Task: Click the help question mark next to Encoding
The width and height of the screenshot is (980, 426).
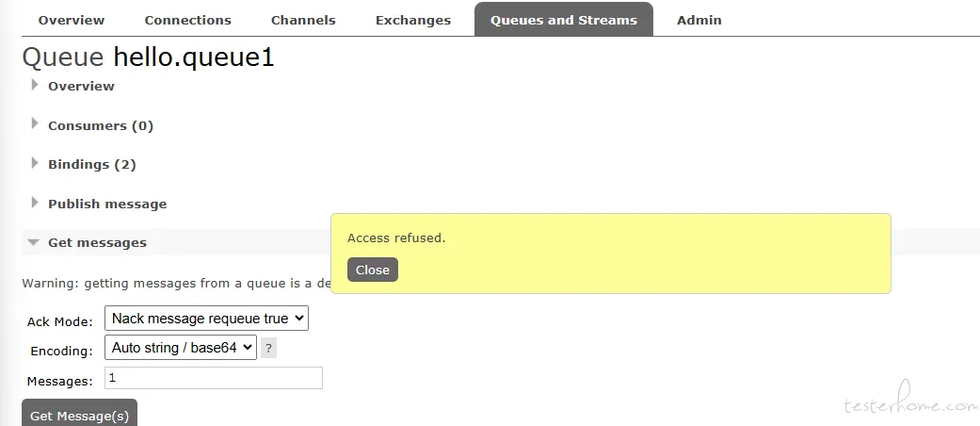Action: point(268,349)
